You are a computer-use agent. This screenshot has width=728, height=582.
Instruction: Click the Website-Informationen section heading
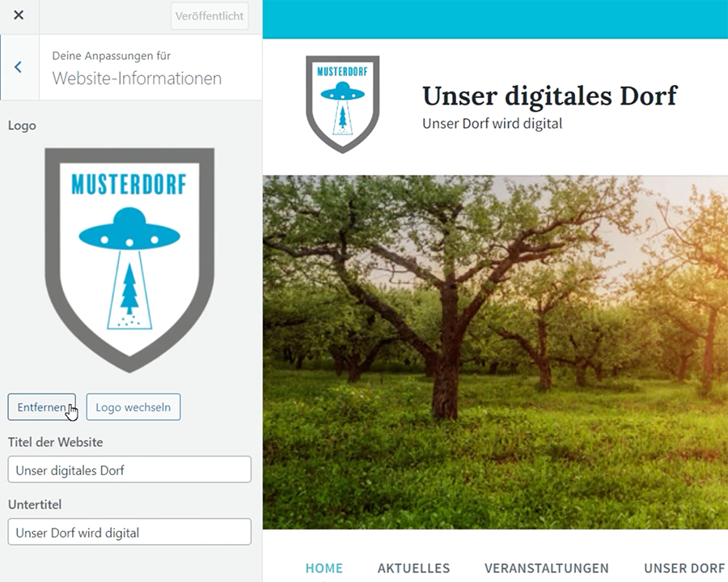(137, 79)
